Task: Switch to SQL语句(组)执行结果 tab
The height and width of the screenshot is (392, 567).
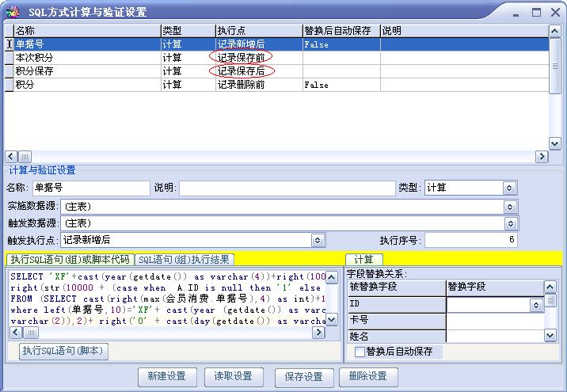Action: (184, 259)
